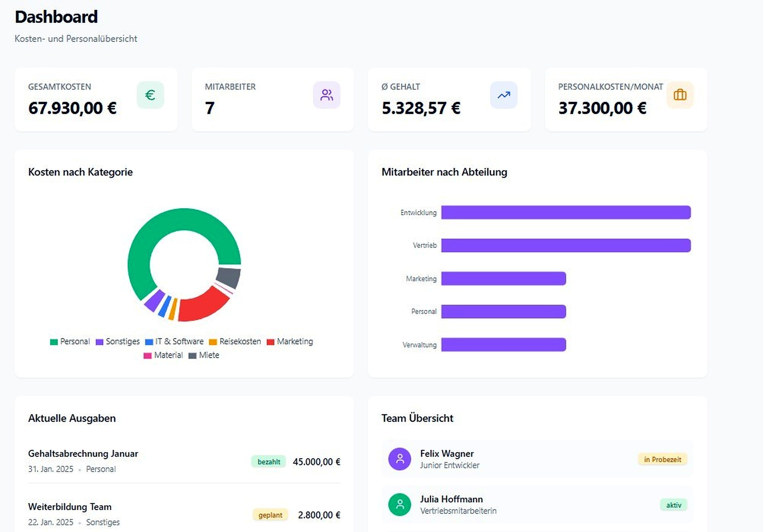Click the briefcase icon on Personalkosten card
Viewport: 763px width, 532px height.
pyautogui.click(x=680, y=95)
